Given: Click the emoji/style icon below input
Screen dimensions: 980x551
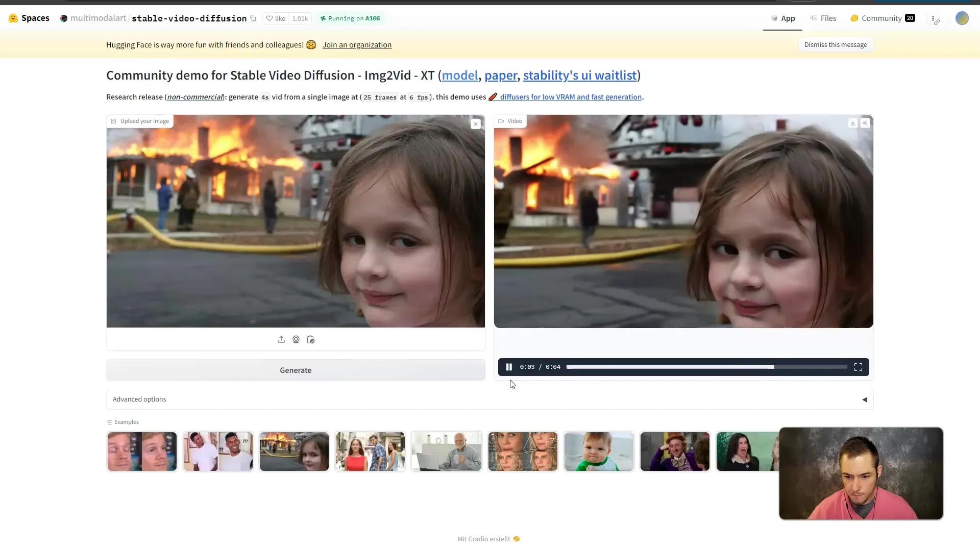Looking at the screenshot, I should [x=296, y=339].
